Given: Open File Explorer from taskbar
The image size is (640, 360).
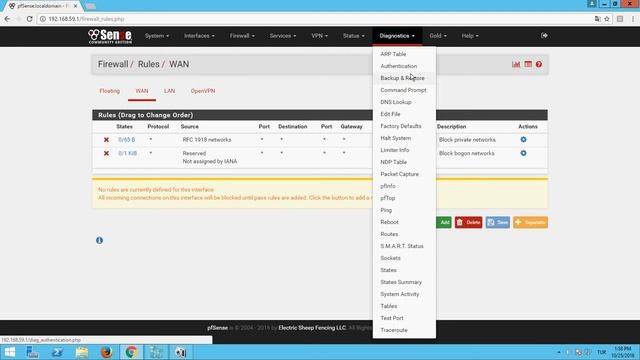Looking at the screenshot, I should tap(82, 352).
